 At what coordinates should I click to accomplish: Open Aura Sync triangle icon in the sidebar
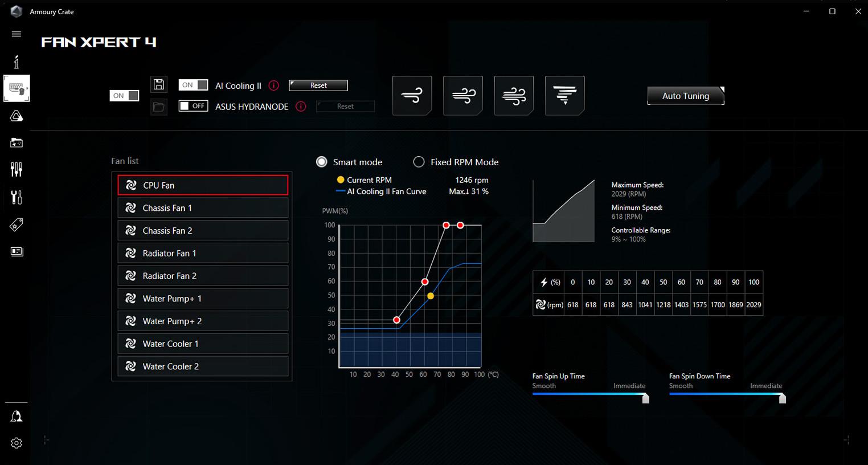pos(17,116)
